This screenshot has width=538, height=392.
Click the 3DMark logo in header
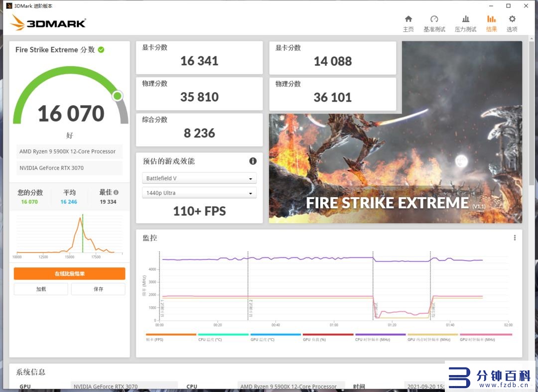(x=48, y=22)
